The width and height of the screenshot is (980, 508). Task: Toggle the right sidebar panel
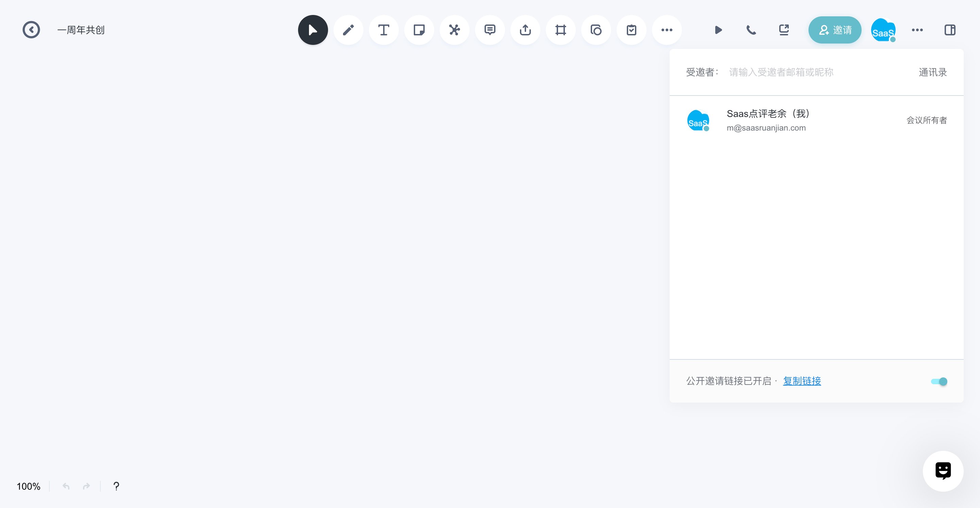pyautogui.click(x=950, y=30)
